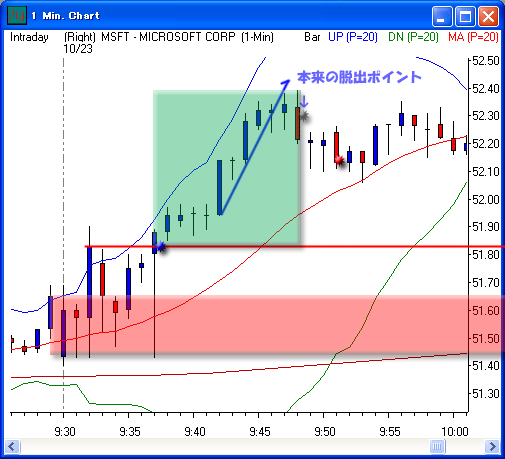Click the 1 Min. Chart title text
Image resolution: width=505 pixels, height=459 pixels.
[65, 16]
